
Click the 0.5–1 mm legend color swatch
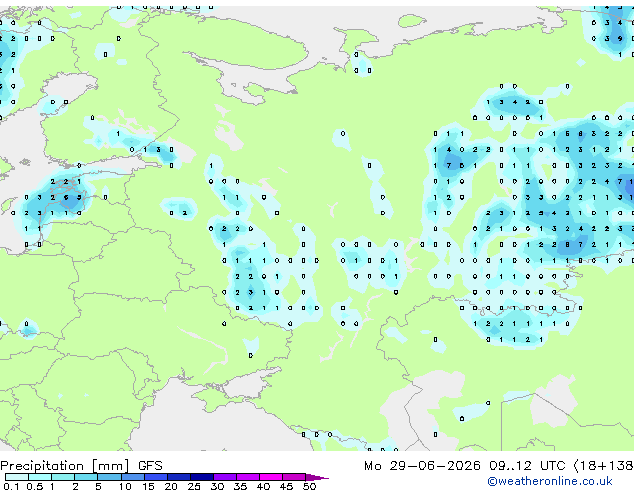40,477
